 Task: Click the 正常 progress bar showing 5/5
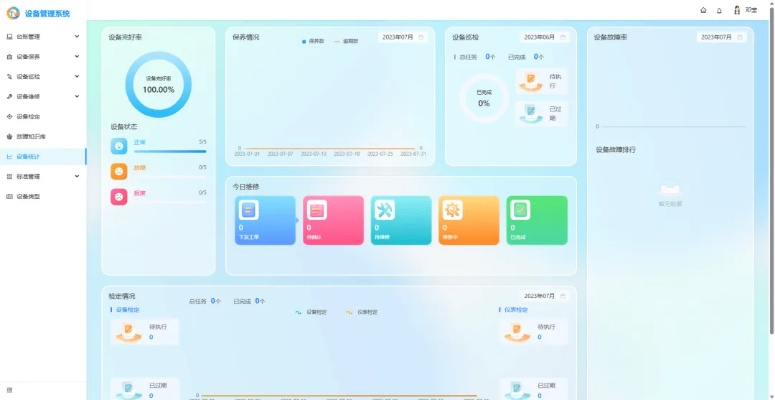click(170, 151)
